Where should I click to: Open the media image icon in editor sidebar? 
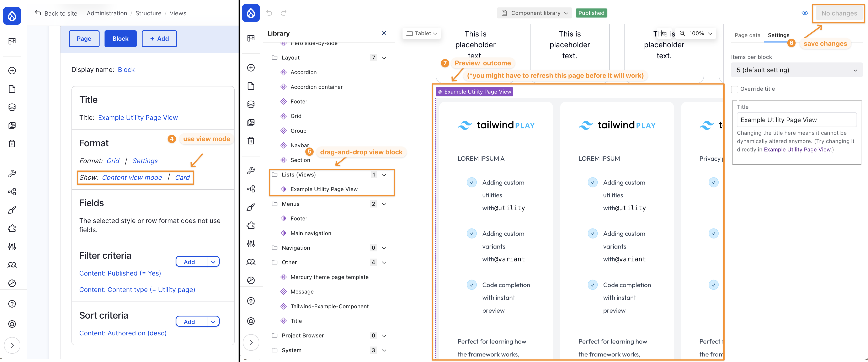pyautogui.click(x=251, y=122)
